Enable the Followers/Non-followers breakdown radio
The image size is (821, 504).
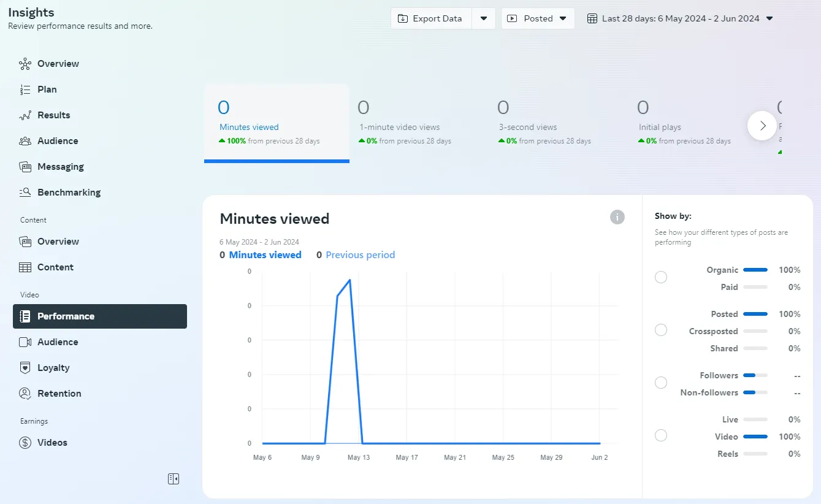tap(660, 382)
